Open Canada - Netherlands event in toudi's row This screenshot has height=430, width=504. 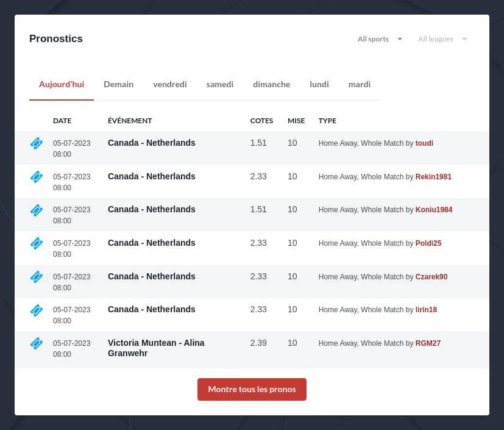click(x=151, y=143)
